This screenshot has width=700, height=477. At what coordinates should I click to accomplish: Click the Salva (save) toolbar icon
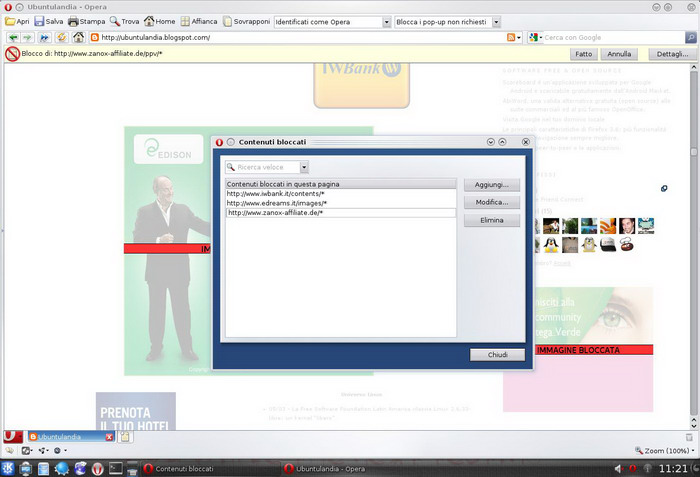[x=48, y=21]
